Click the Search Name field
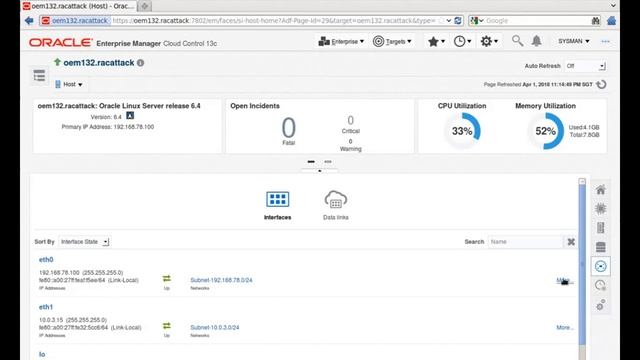The image size is (640, 360). point(525,242)
